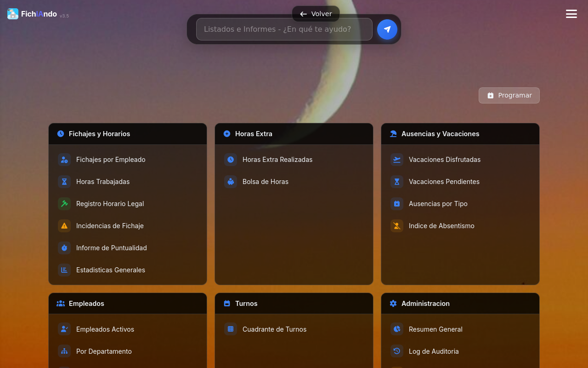Open Log de Auditoria

(x=460, y=351)
